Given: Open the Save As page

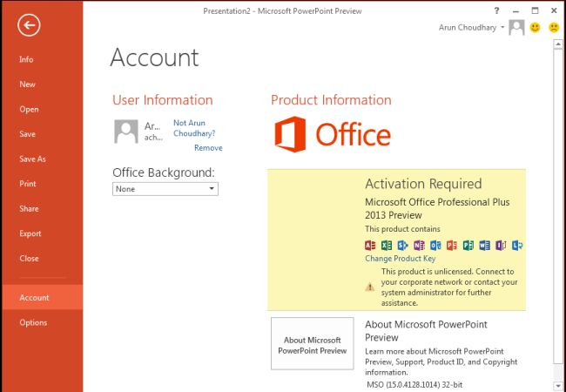Looking at the screenshot, I should (x=32, y=159).
